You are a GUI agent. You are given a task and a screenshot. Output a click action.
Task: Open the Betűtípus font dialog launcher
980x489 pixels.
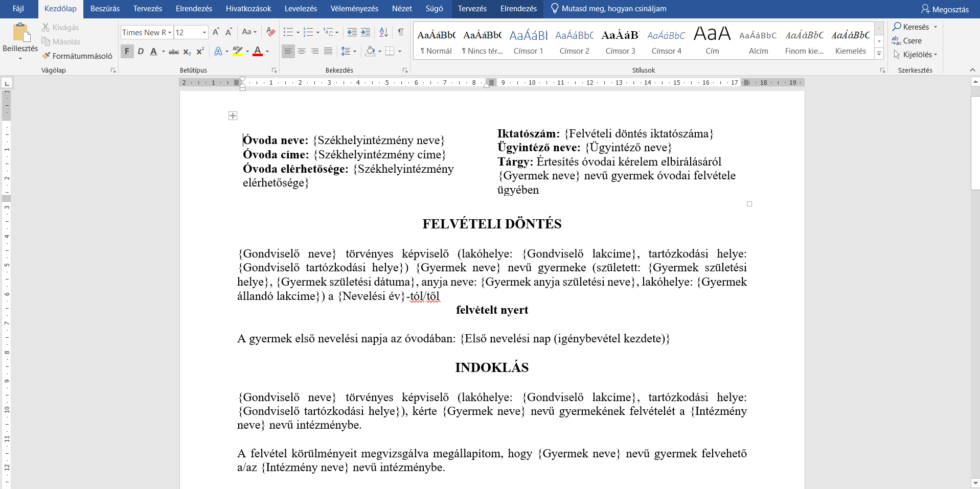coord(274,71)
